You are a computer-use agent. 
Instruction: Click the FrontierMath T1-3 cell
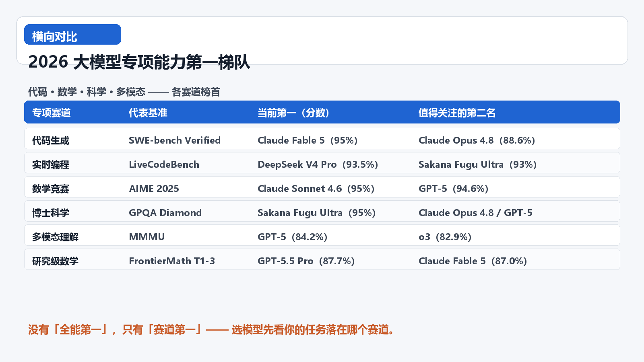coord(172,261)
